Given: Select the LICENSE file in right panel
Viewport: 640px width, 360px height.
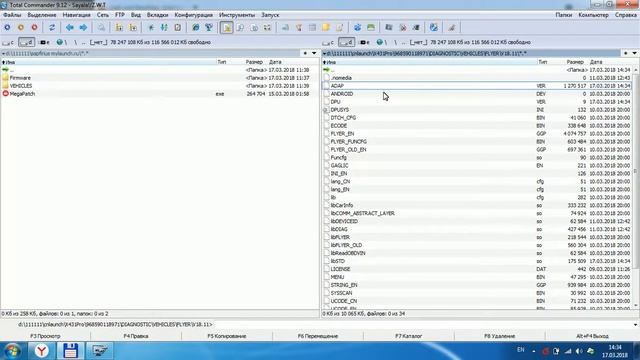Looking at the screenshot, I should [340, 269].
